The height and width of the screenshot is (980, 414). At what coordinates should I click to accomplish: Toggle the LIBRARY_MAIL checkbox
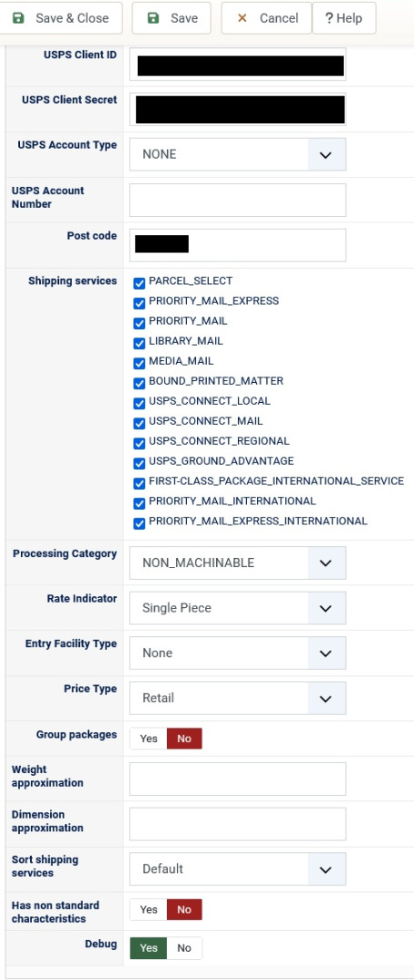[140, 344]
